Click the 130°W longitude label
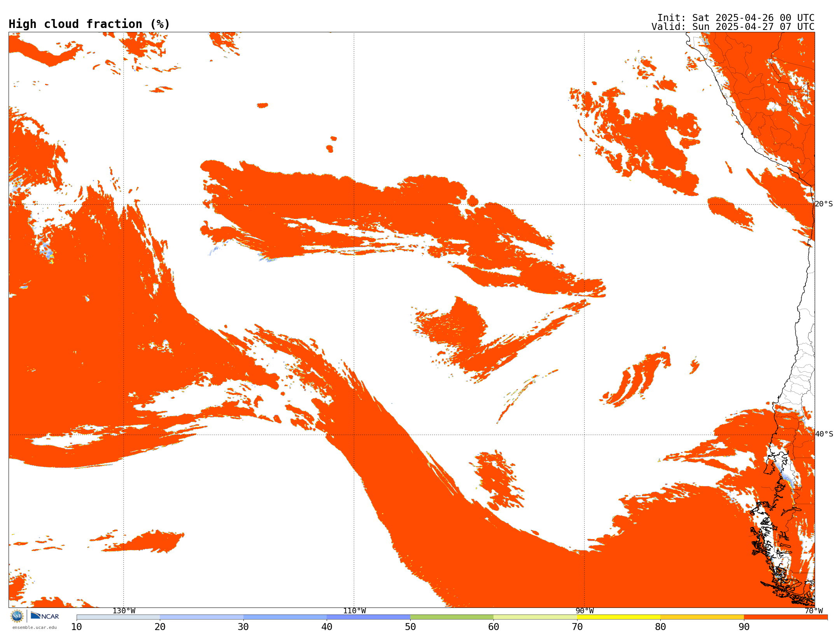This screenshot has width=840, height=632. pyautogui.click(x=124, y=611)
